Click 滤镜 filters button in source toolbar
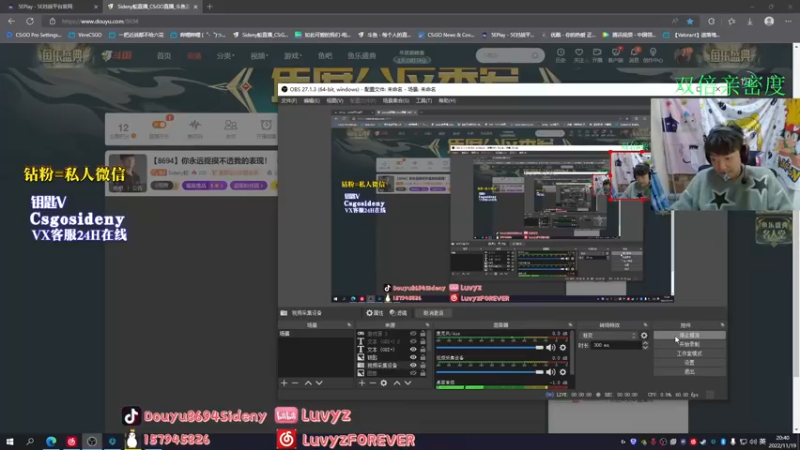The image size is (800, 450). (398, 313)
